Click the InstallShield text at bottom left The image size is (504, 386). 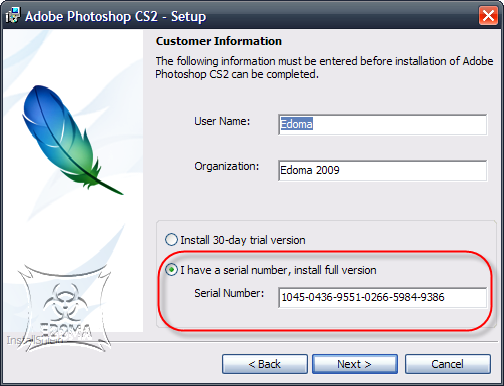pos(34,340)
